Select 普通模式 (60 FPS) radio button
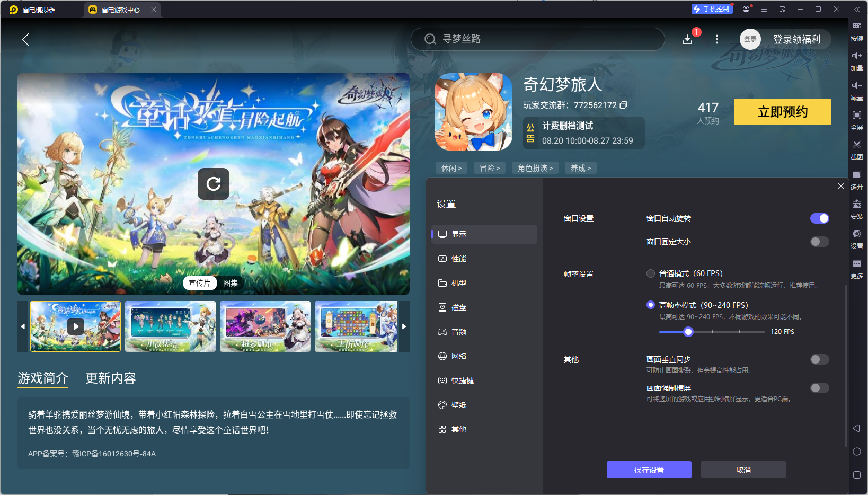This screenshot has width=868, height=495. [651, 273]
